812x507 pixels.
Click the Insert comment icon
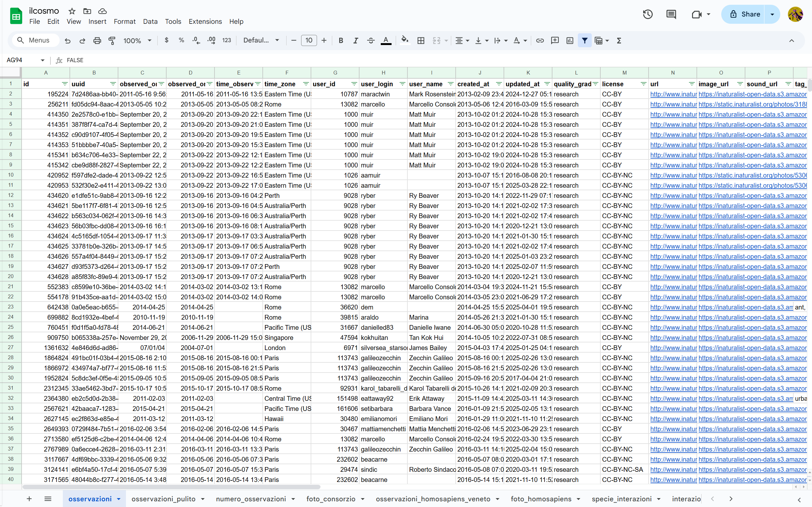click(555, 41)
